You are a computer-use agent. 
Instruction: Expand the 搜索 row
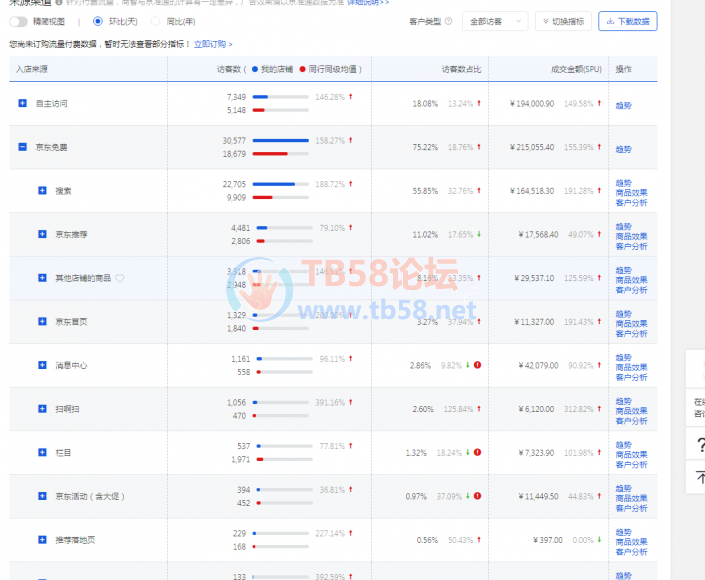pyautogui.click(x=42, y=191)
